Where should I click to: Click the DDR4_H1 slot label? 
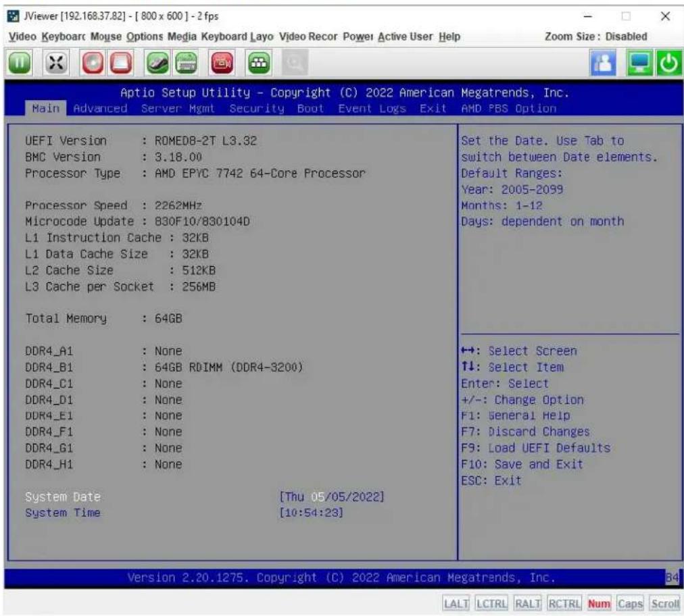(49, 464)
